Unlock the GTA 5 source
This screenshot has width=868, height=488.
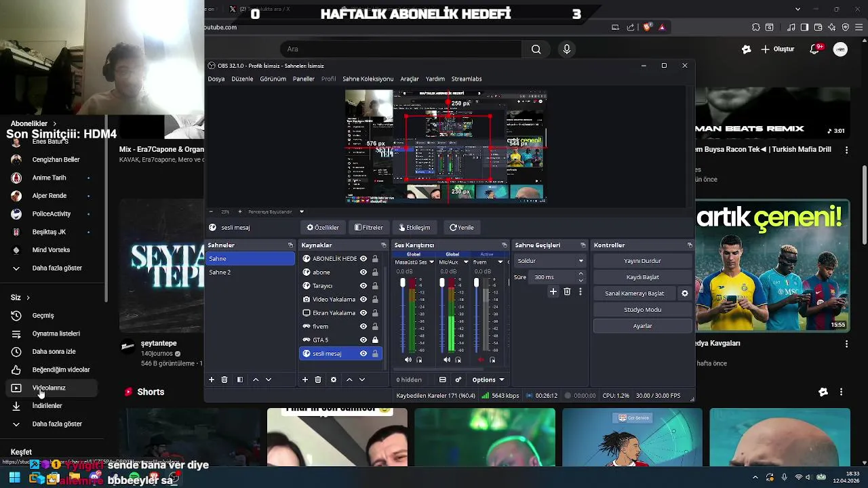click(375, 340)
